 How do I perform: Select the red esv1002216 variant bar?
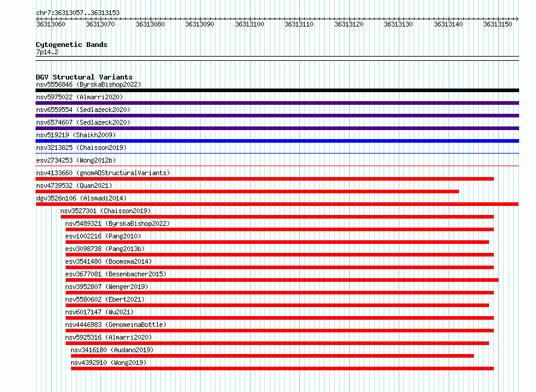click(277, 242)
